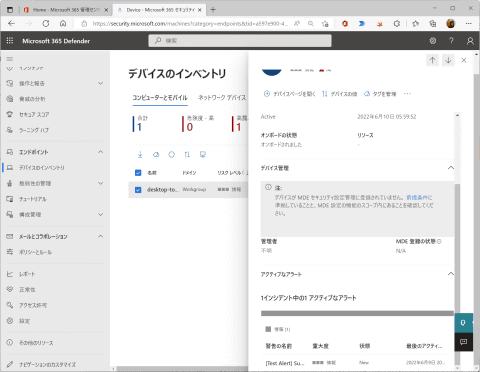Viewport: 480px width, 372px height.
Task: Switch to Home - Microsoft 365 browser tab
Action: point(66,10)
